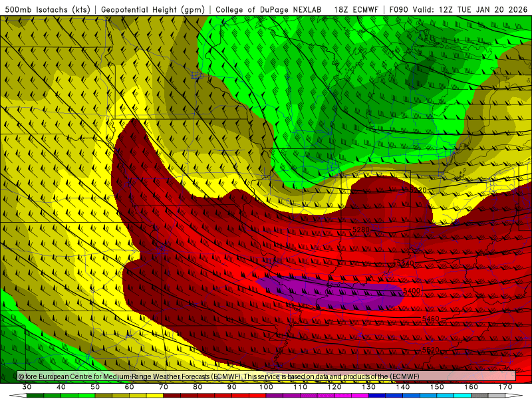
Task: Click the 5340 height contour label
Action: [x=406, y=263]
